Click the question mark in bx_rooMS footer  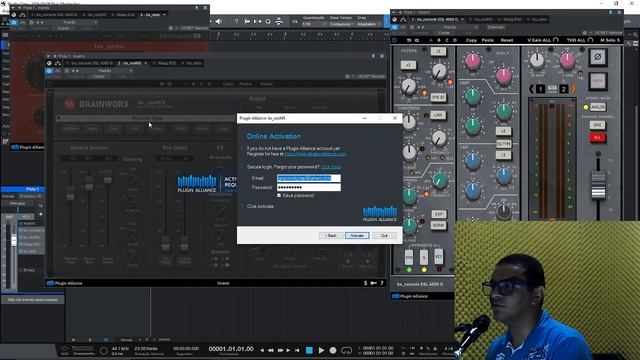click(382, 283)
